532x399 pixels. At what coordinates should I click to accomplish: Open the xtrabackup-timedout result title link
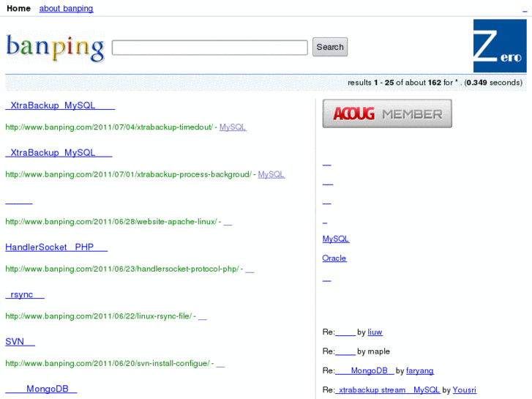pyautogui.click(x=60, y=105)
